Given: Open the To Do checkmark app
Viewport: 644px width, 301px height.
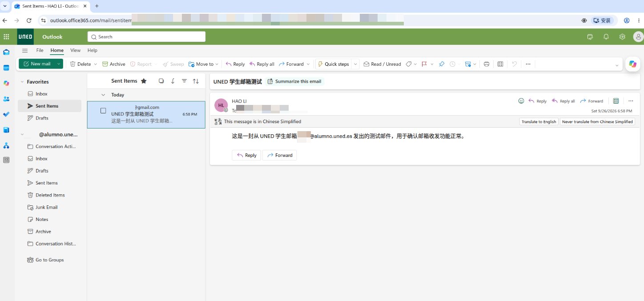Looking at the screenshot, I should 6,114.
